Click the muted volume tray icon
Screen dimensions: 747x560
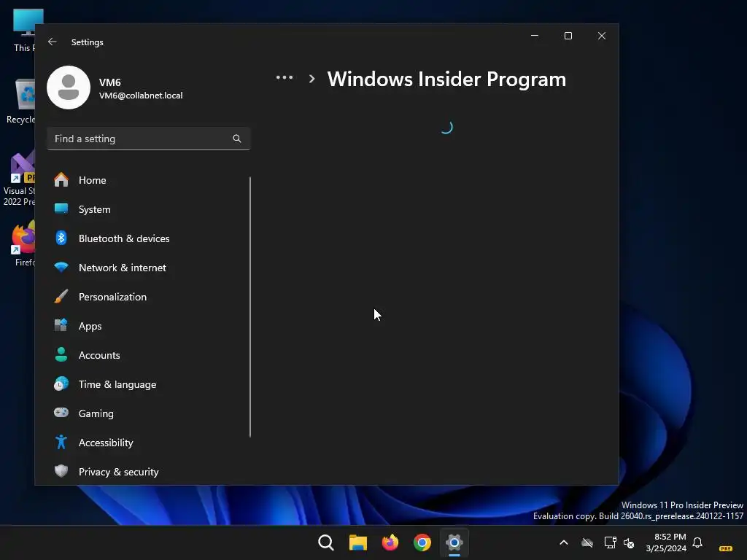[x=629, y=542]
